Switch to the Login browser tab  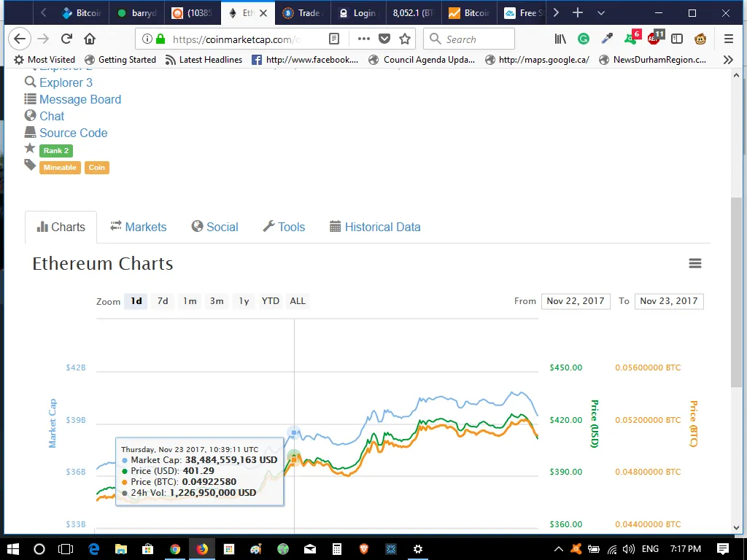coord(357,13)
